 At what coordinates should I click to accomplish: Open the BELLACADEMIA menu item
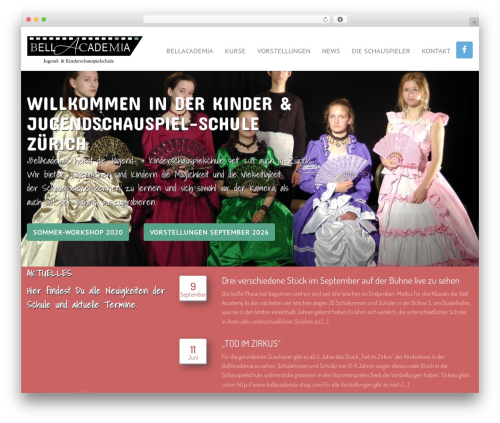[190, 51]
